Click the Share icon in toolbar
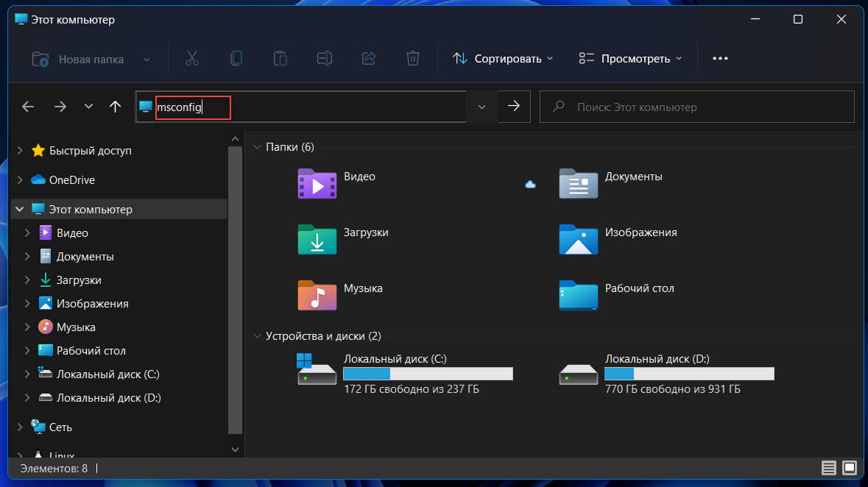868x487 pixels. [x=369, y=58]
